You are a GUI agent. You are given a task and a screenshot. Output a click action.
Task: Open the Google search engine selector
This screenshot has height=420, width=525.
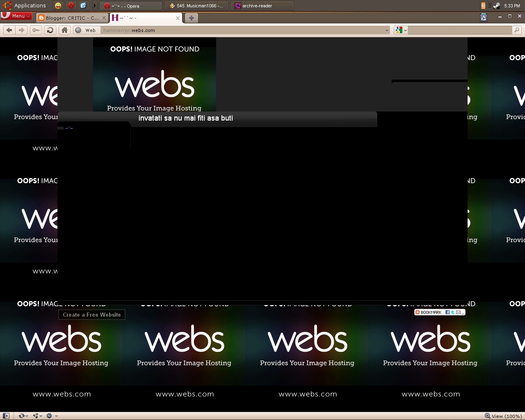point(401,30)
